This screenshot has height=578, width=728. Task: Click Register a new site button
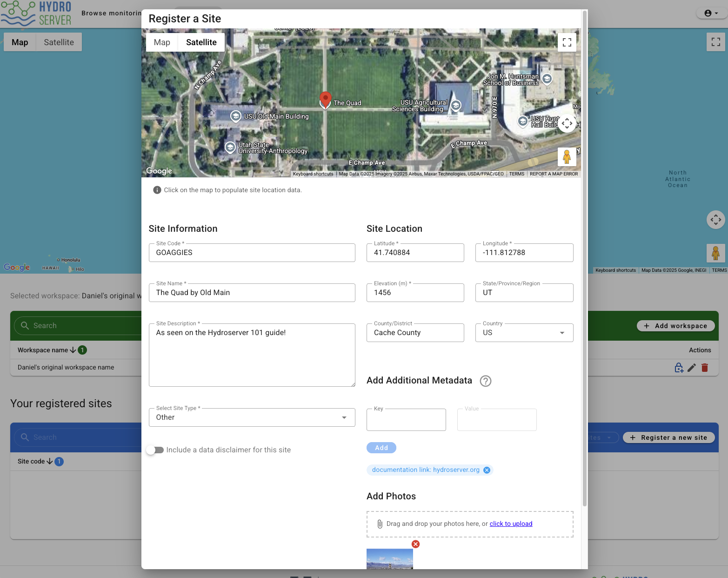668,437
